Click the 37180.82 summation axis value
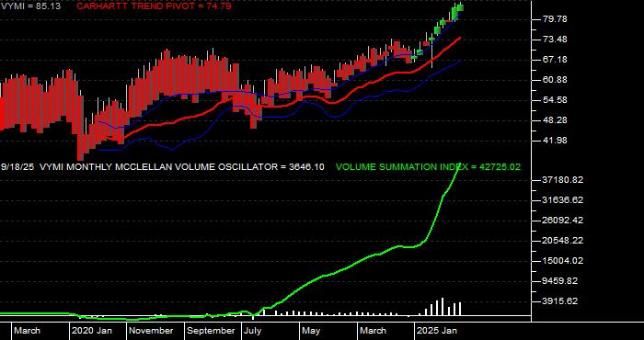This screenshot has width=644, height=340. pos(563,180)
